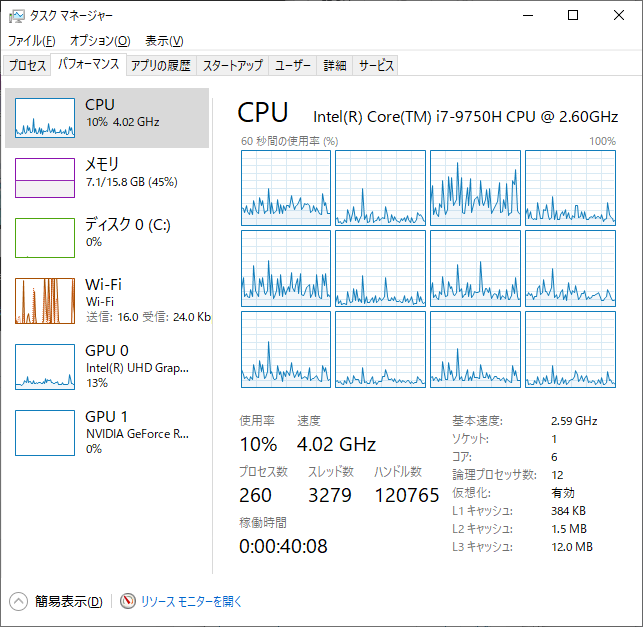Click the handle count value 120765
The width and height of the screenshot is (643, 627).
[x=407, y=495]
